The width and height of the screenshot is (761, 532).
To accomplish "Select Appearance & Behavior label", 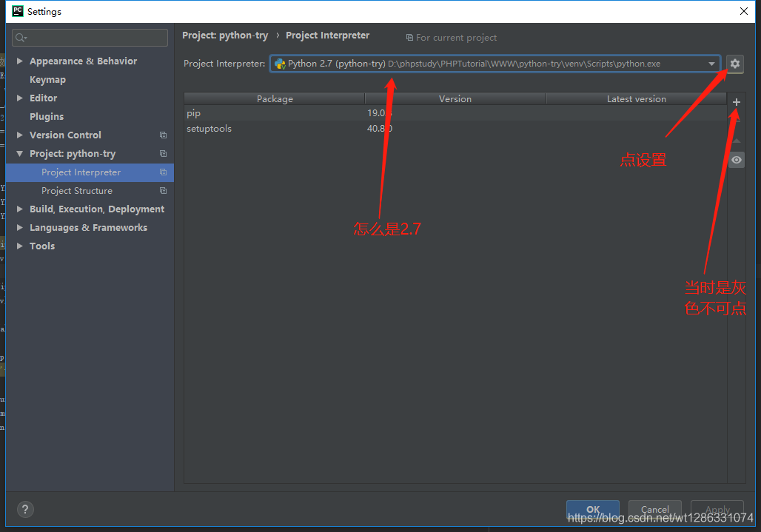I will pyautogui.click(x=83, y=61).
